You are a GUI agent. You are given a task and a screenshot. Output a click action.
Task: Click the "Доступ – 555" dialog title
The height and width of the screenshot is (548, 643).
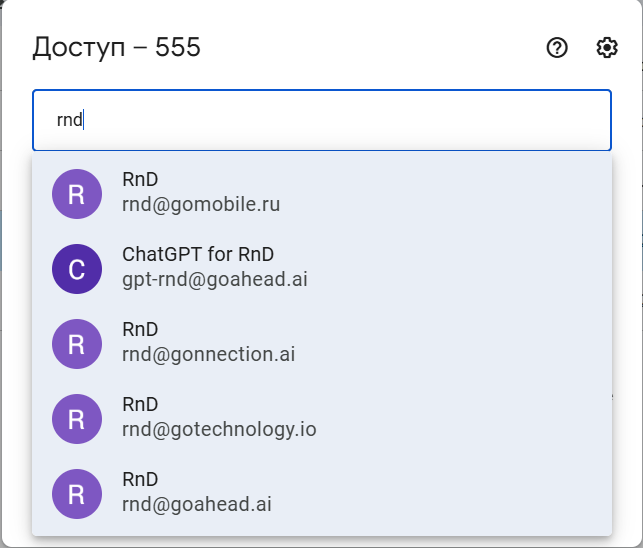tap(117, 47)
